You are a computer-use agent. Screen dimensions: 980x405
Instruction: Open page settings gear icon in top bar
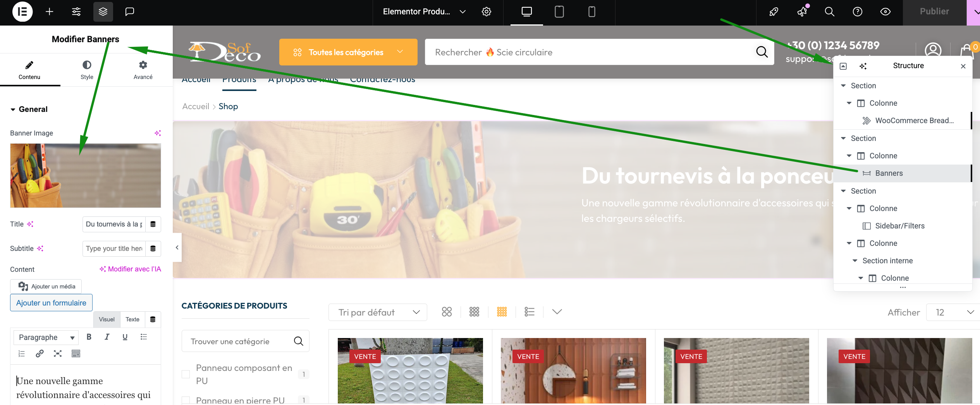pyautogui.click(x=487, y=12)
